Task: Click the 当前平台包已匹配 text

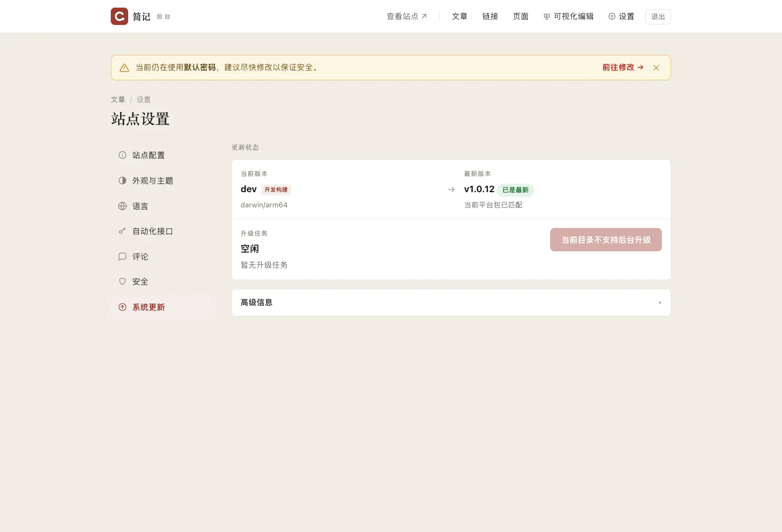Action: 493,205
